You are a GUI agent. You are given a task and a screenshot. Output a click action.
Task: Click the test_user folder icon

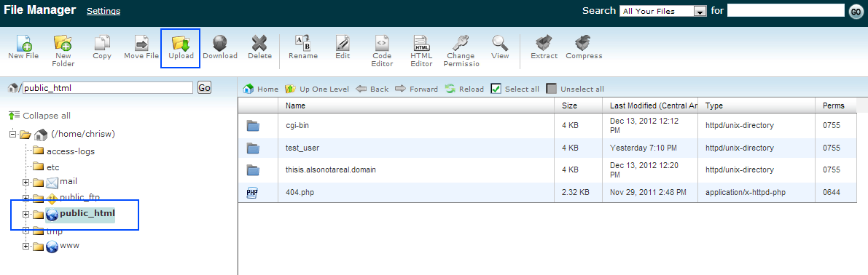pyautogui.click(x=253, y=148)
